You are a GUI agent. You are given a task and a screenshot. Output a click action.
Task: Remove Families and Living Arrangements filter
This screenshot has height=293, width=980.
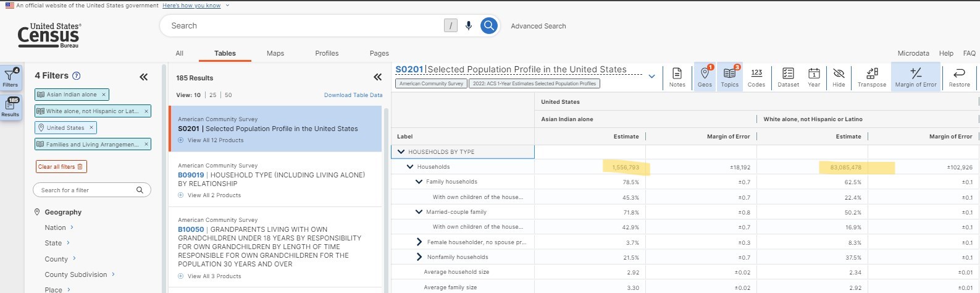tap(146, 145)
